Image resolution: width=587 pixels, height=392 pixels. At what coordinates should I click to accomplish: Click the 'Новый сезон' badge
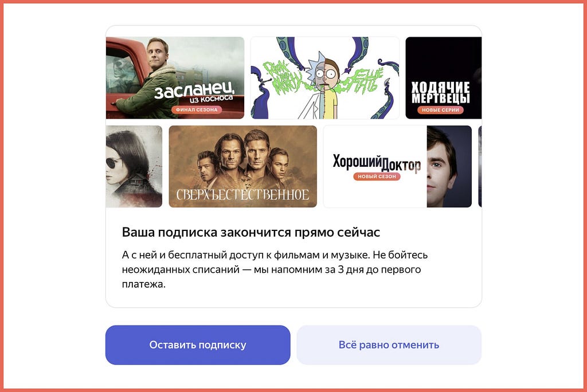pos(377,177)
